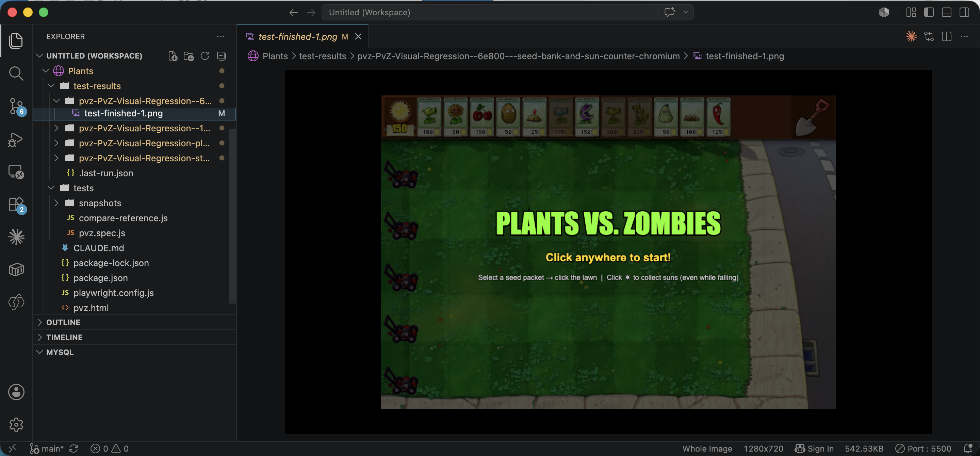This screenshot has width=980, height=456.
Task: Open the OpenAI-style knot icon in activity bar
Action: [16, 302]
